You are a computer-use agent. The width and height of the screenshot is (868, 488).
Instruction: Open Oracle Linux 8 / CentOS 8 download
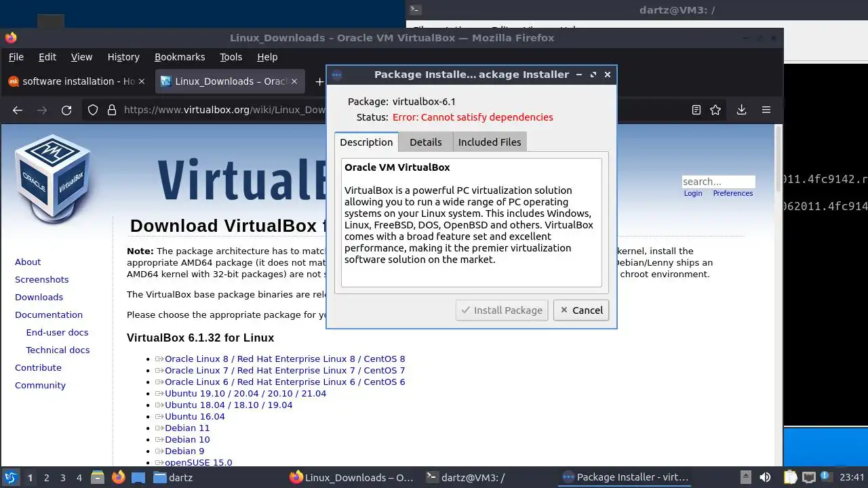[x=285, y=359]
